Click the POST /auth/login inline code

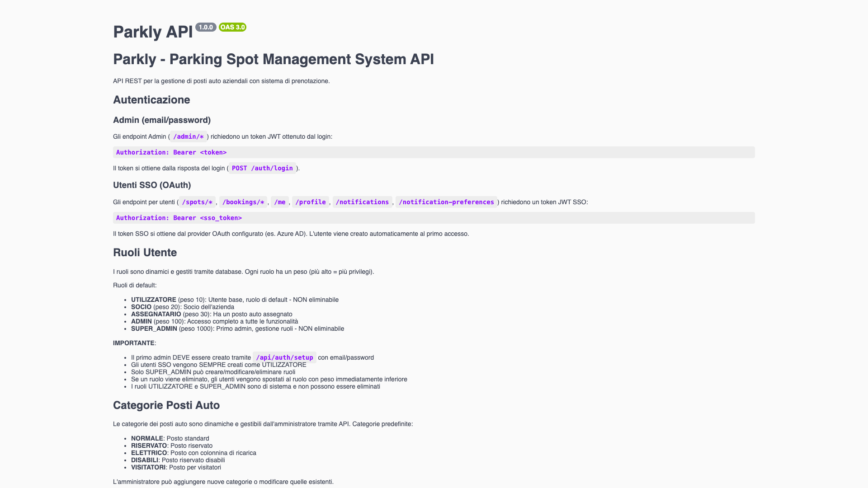tap(262, 168)
